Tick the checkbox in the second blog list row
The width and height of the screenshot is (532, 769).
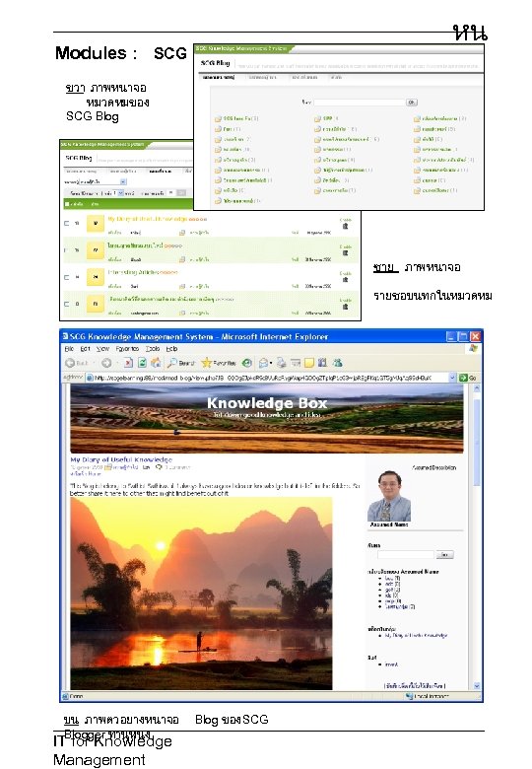(67, 250)
